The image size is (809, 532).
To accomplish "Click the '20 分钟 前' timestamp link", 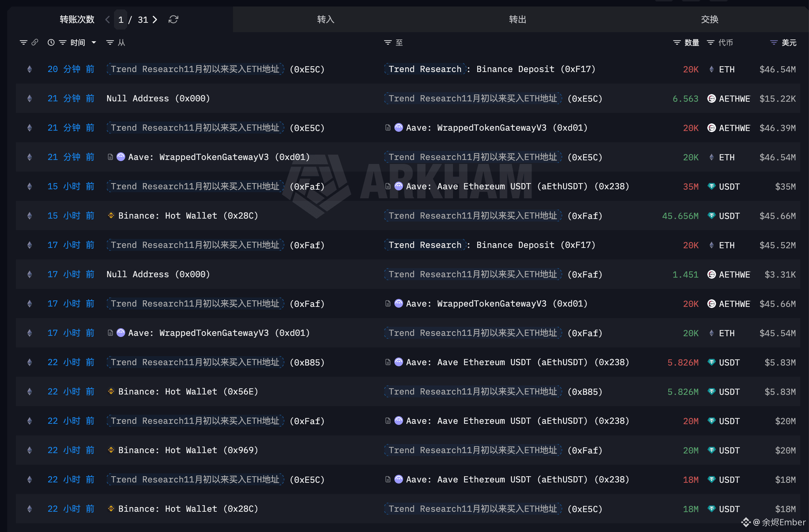I will pos(71,69).
